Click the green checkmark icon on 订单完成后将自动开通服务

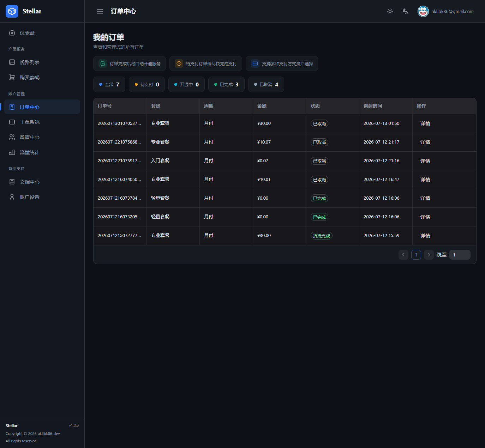(103, 63)
